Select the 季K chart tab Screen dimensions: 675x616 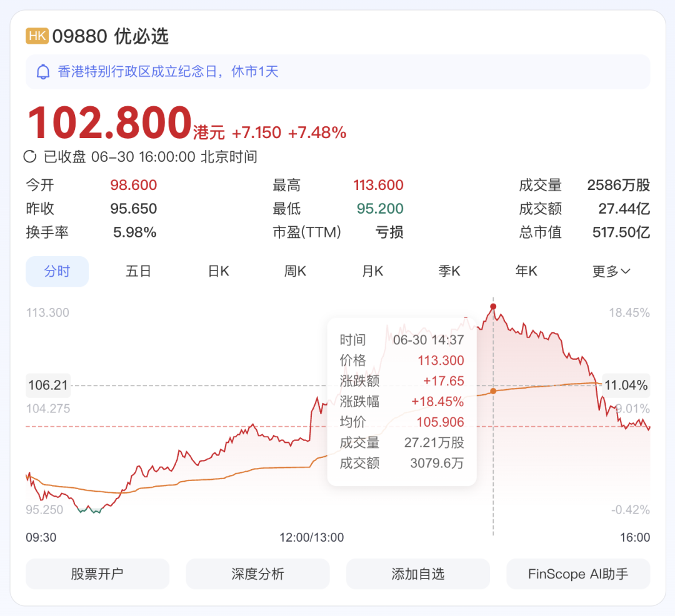pyautogui.click(x=449, y=271)
